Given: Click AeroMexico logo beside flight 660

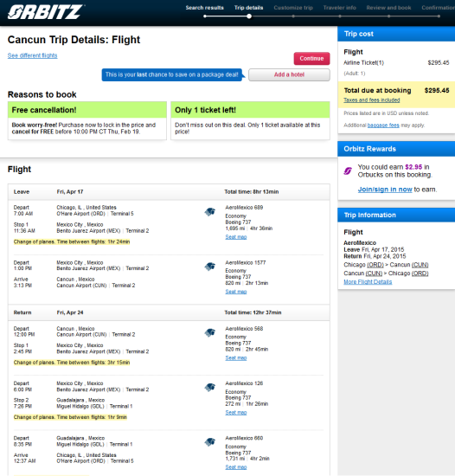Looking at the screenshot, I should click(x=209, y=442).
